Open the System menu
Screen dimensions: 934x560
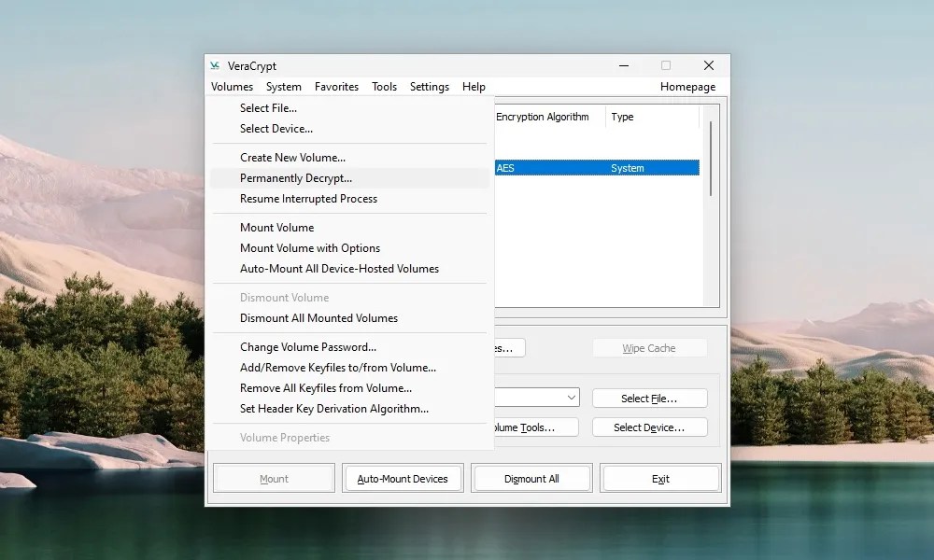283,86
